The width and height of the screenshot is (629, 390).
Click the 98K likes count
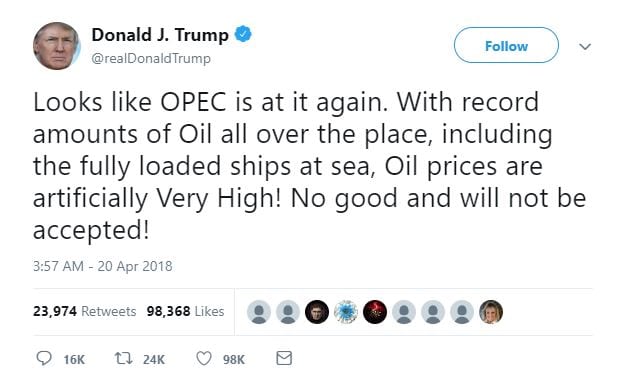pyautogui.click(x=234, y=360)
